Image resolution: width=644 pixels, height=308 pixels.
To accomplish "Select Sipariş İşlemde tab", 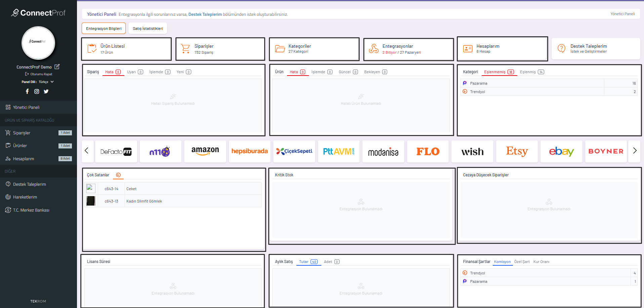I will coord(160,72).
